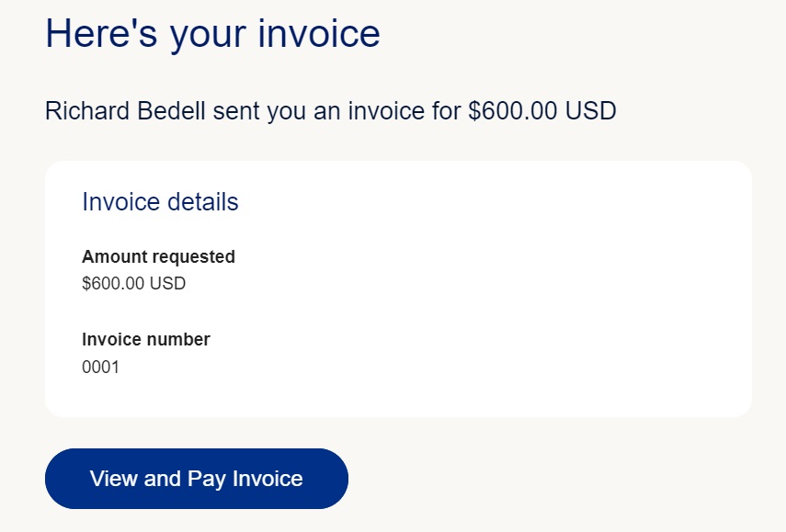Click $600.00 USD value under Amount requested
Viewport: 786px width, 532px height.
click(x=133, y=283)
